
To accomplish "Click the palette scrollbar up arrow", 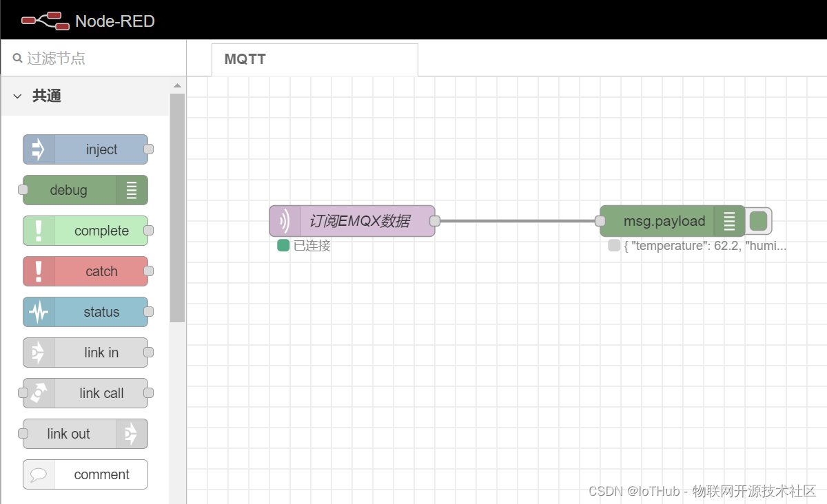I will pyautogui.click(x=177, y=85).
